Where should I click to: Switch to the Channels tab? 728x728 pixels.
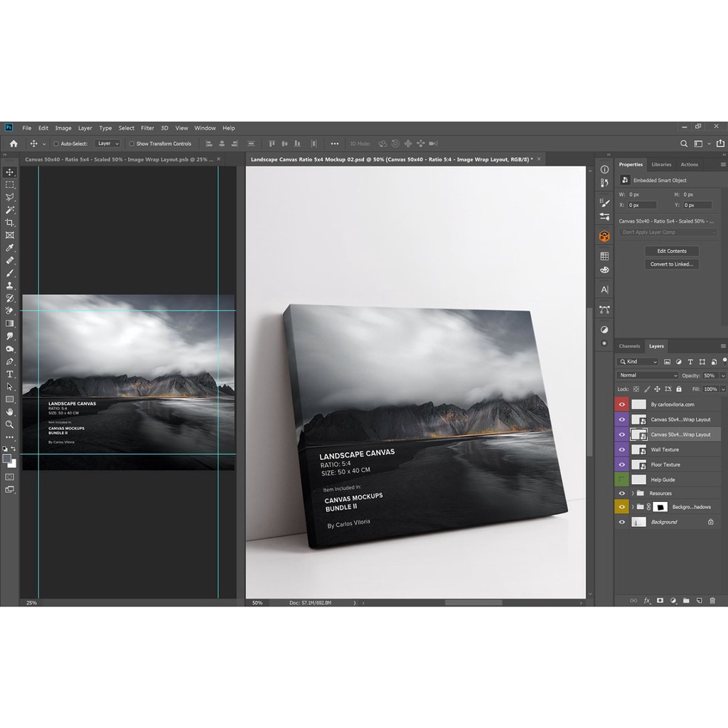(629, 346)
